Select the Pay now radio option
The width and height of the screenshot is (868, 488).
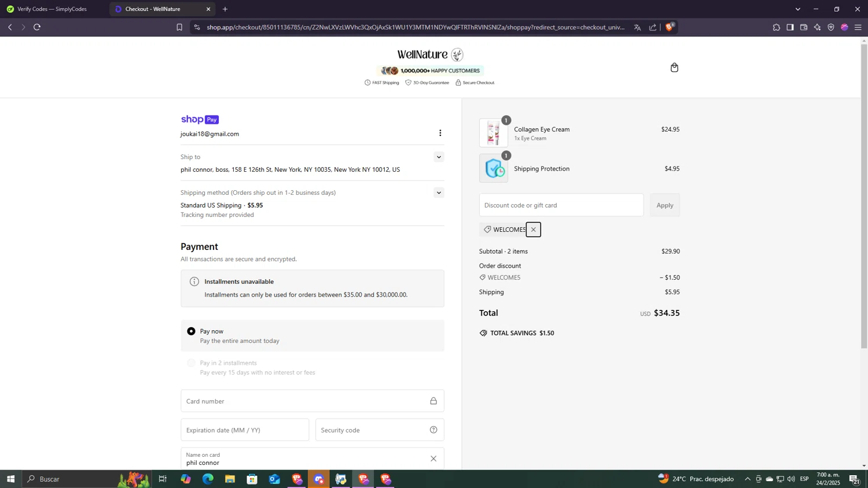click(191, 331)
